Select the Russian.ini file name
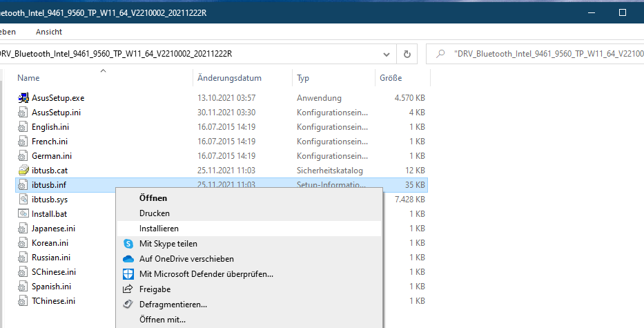644x328 pixels. pyautogui.click(x=51, y=258)
